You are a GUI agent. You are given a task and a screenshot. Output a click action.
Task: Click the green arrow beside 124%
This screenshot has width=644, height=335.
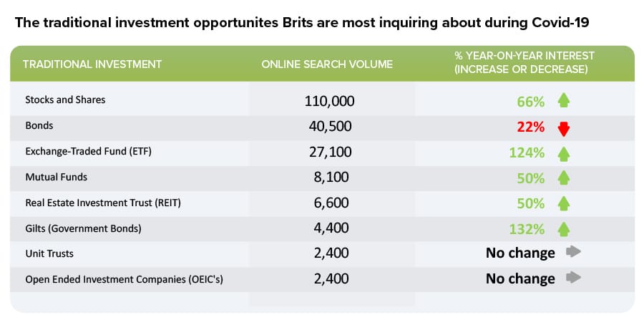564,154
